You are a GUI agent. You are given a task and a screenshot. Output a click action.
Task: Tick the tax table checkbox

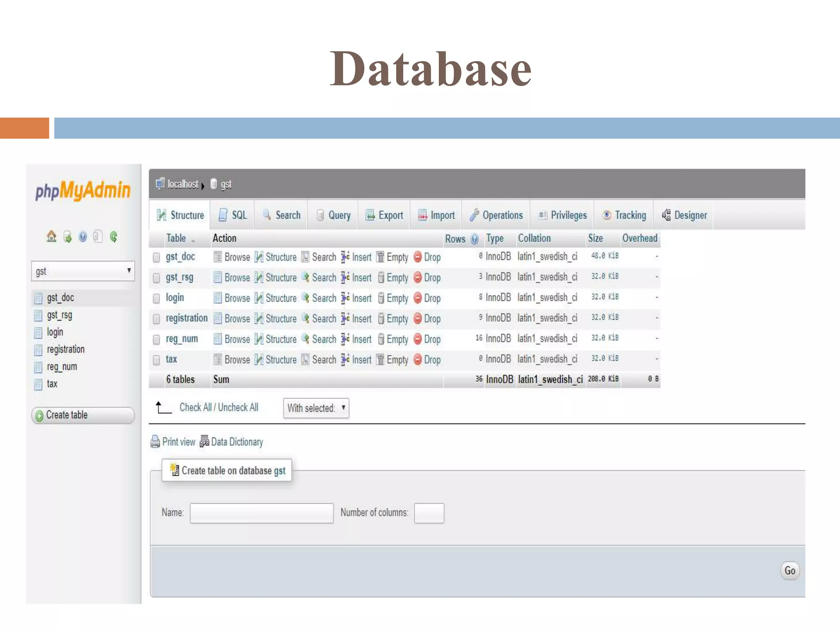pos(156,360)
